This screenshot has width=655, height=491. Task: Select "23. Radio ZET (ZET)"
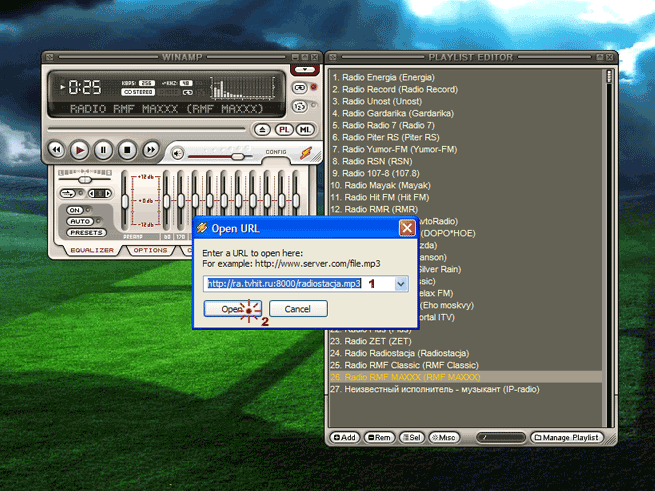point(466,341)
